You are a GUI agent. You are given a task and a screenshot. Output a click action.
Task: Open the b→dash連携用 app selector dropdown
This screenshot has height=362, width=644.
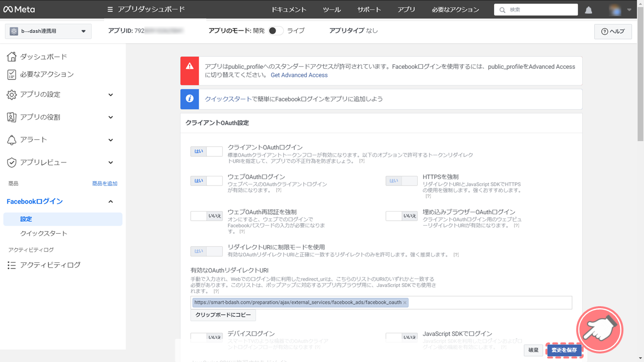pyautogui.click(x=48, y=31)
